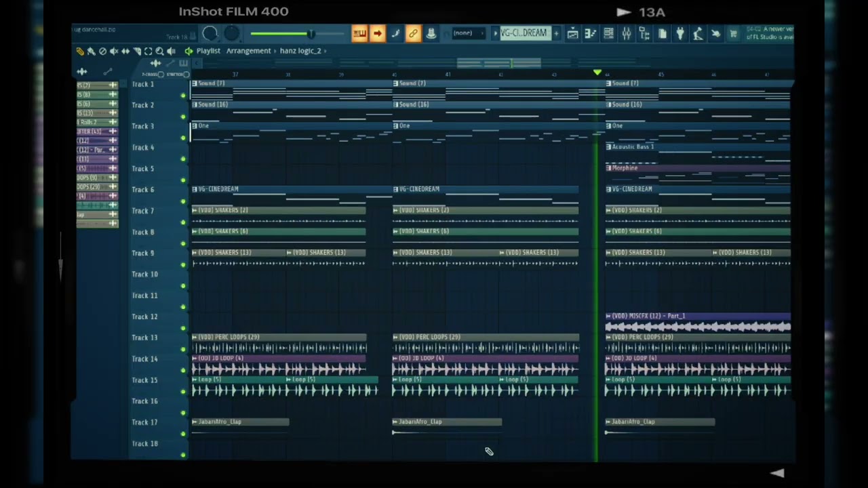Select the Mute tool in playlist toolbar

coord(114,52)
